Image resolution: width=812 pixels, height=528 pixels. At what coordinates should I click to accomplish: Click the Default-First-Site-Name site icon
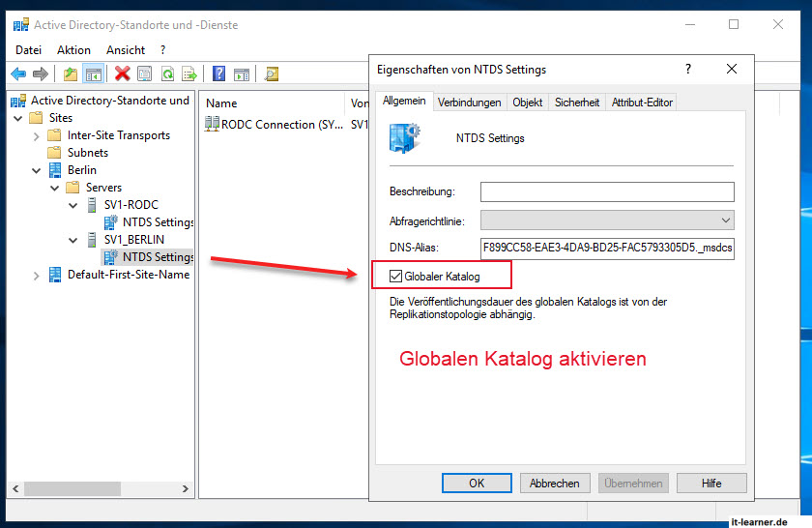pos(55,275)
